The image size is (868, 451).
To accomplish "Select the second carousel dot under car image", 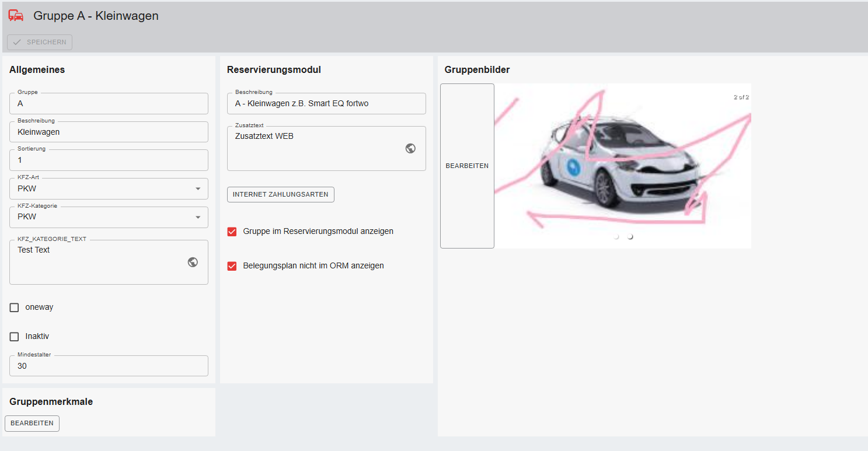I will (630, 237).
